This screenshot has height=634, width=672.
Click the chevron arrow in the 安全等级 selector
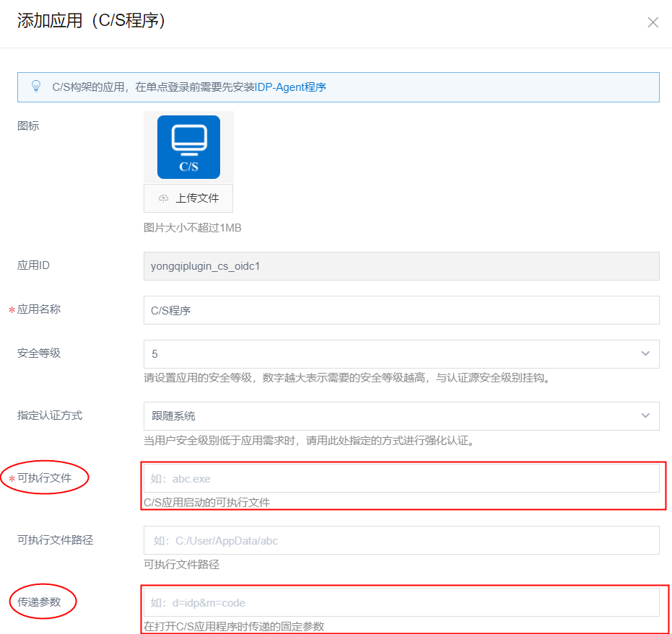point(645,354)
